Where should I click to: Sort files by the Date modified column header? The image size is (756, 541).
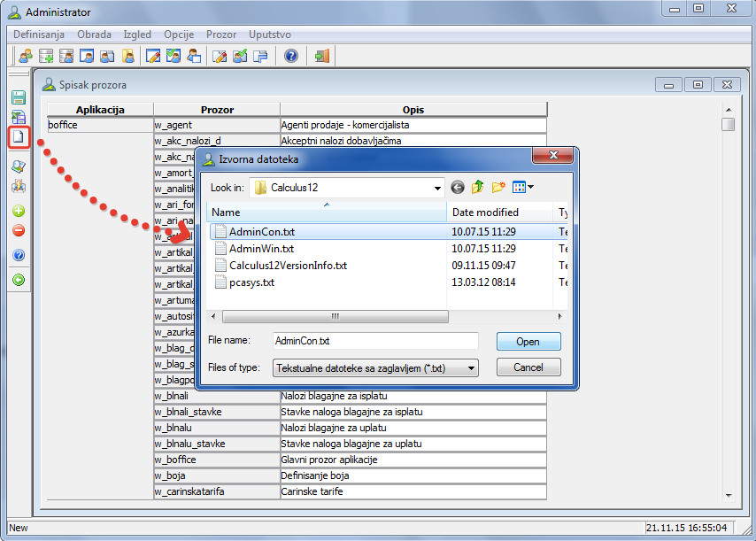pos(499,213)
